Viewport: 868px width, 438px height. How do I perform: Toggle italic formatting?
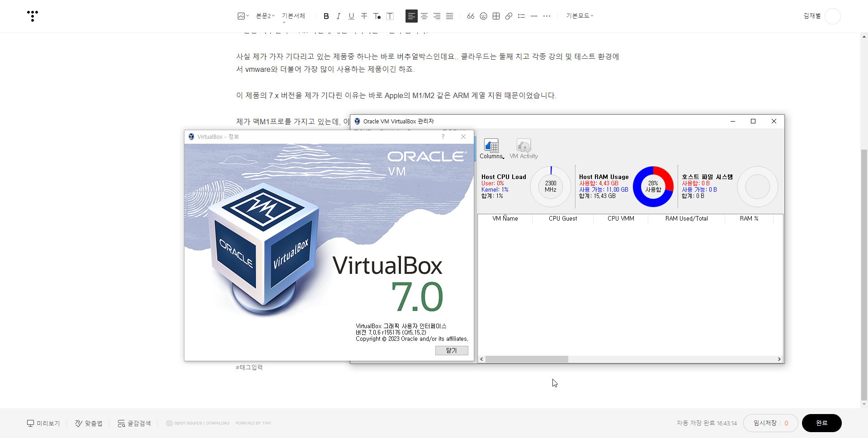339,16
